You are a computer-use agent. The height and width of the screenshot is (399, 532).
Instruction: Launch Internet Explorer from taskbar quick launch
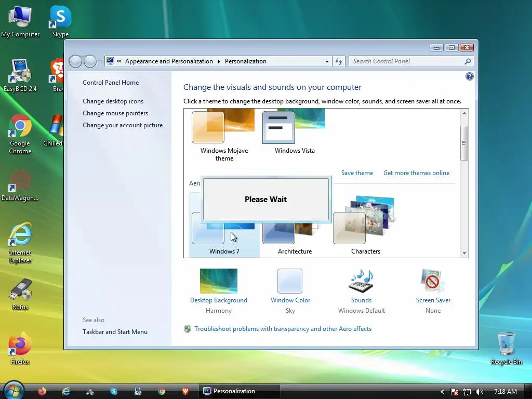(66, 391)
